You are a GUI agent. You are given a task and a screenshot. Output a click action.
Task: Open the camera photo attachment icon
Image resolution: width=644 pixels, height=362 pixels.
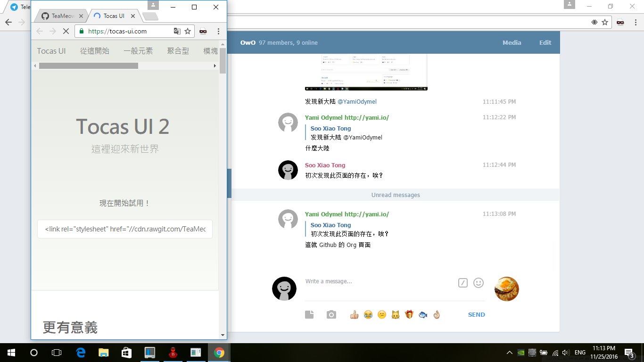coord(331,314)
